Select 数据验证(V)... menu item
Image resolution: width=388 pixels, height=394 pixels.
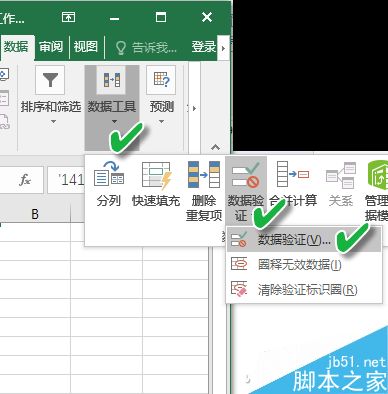pyautogui.click(x=304, y=240)
